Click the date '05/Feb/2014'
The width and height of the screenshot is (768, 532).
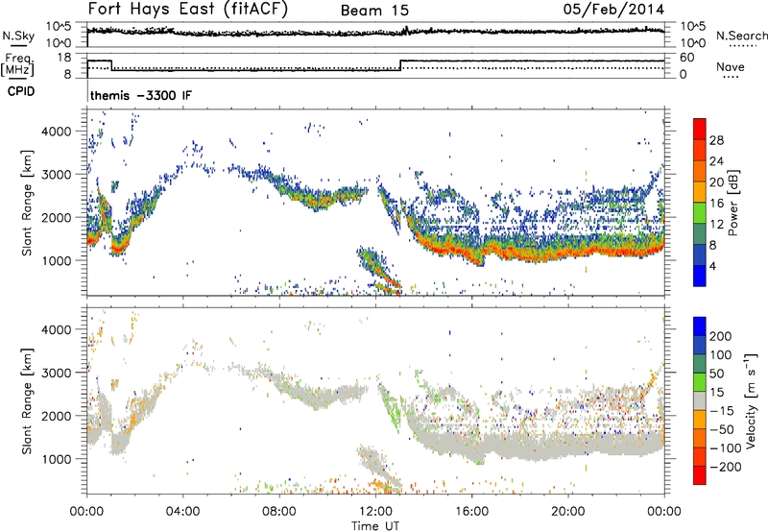pos(613,10)
